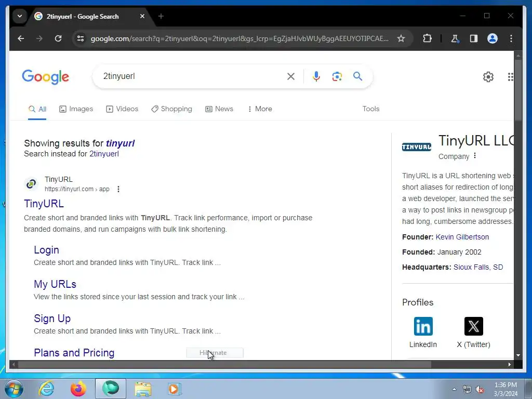Open Sioux Falls, SD headquarters link

tap(478, 268)
